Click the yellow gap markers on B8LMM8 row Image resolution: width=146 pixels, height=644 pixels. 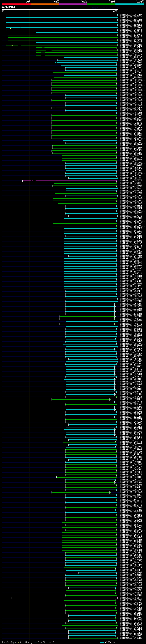coord(12,46)
